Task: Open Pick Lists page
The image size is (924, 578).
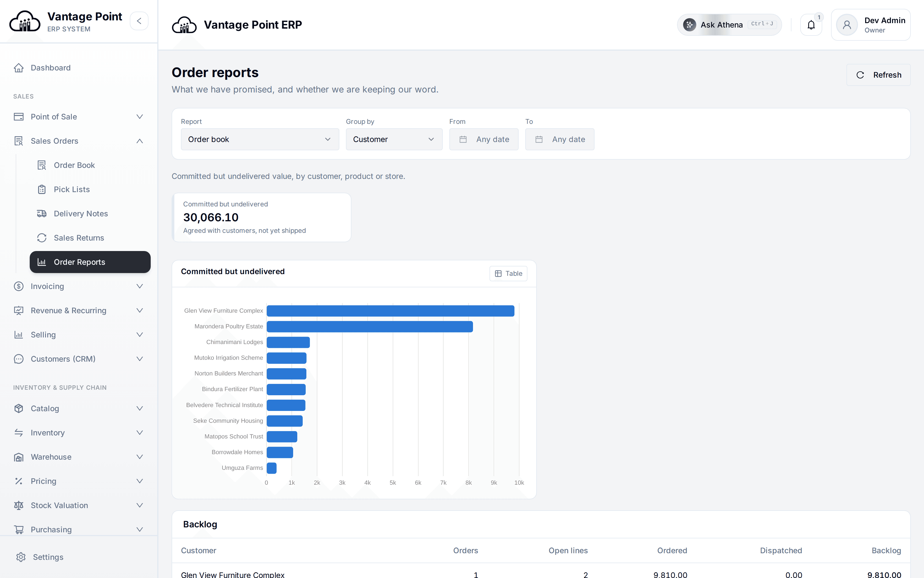Action: [90, 189]
